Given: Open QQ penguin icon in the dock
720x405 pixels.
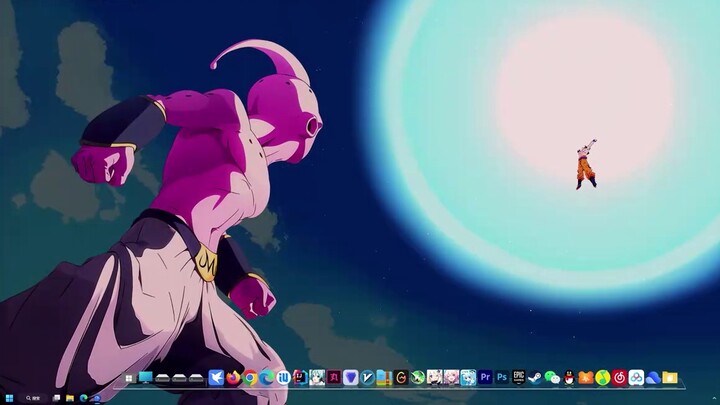Looking at the screenshot, I should [569, 377].
